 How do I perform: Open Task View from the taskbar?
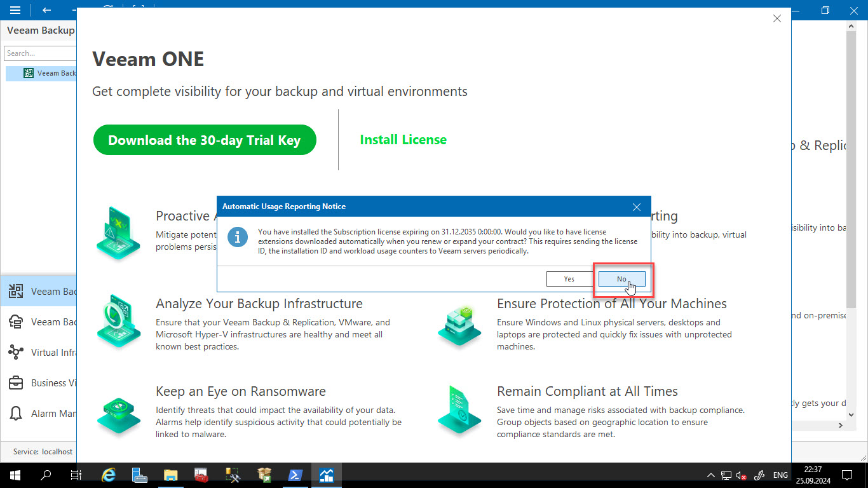(x=76, y=475)
